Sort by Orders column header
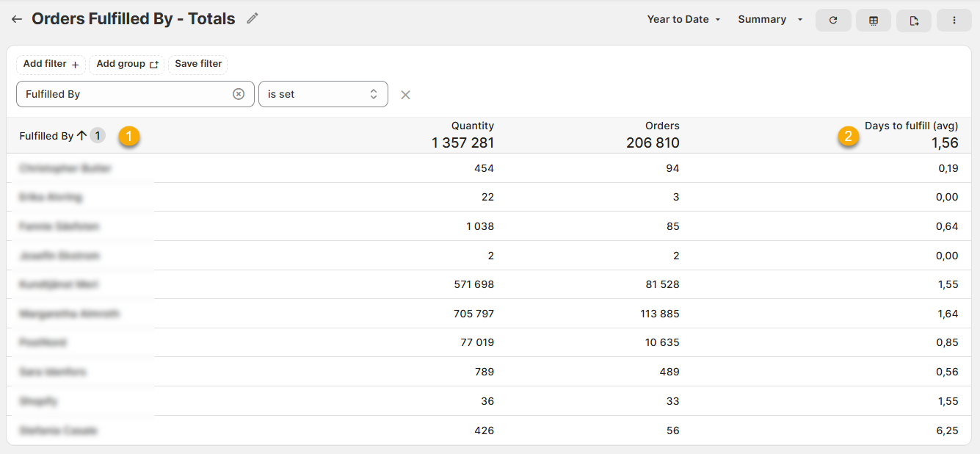This screenshot has width=980, height=454. pos(661,126)
